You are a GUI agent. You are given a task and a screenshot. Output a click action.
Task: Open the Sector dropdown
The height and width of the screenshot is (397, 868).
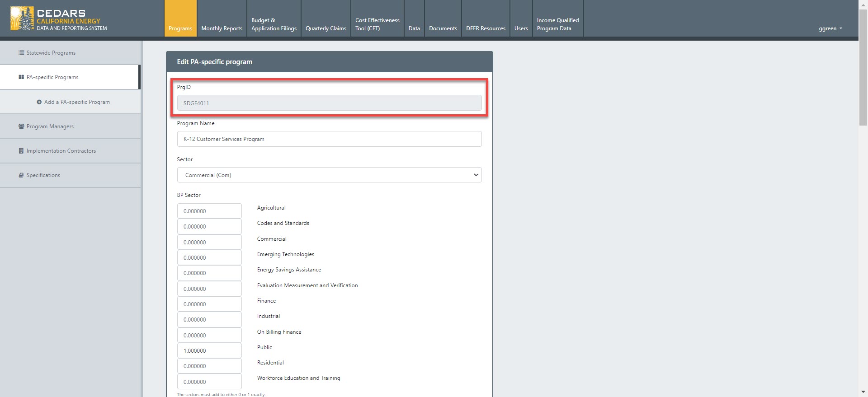(329, 175)
